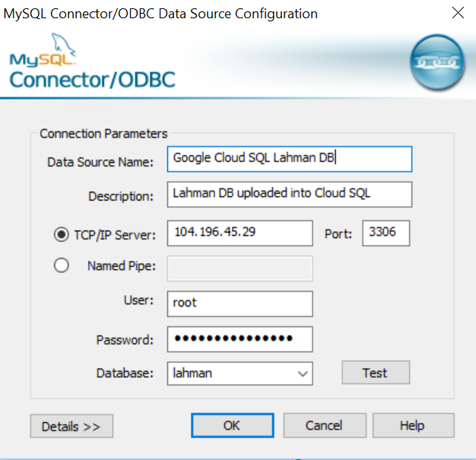This screenshot has width=476, height=460.
Task: Close the ODBC configuration dialog
Action: point(458,13)
